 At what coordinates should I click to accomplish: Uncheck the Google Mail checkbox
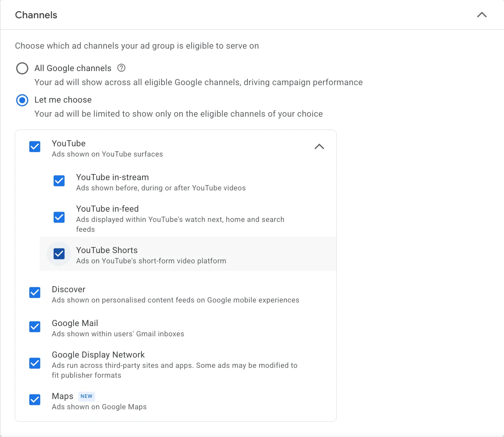(x=35, y=327)
